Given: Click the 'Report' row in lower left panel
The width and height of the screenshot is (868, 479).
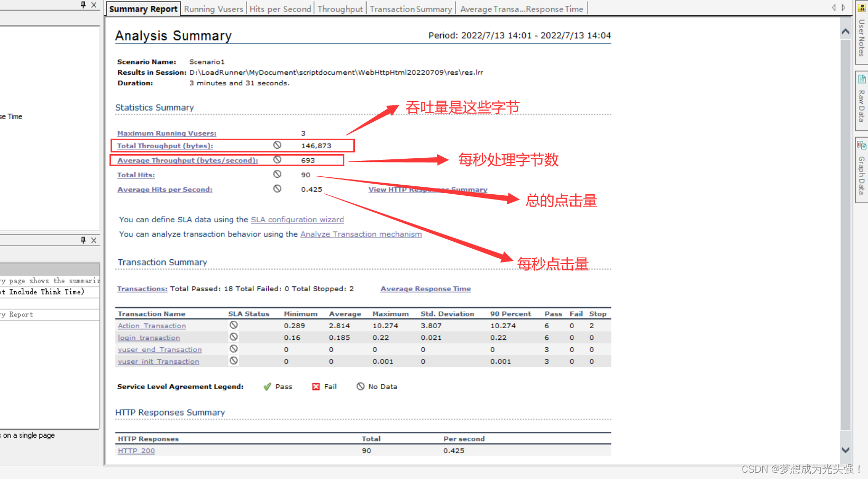Looking at the screenshot, I should click(x=50, y=314).
